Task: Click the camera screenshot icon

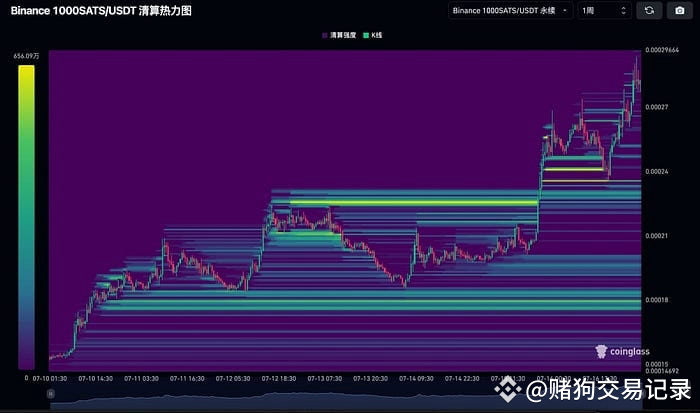Action: [679, 10]
